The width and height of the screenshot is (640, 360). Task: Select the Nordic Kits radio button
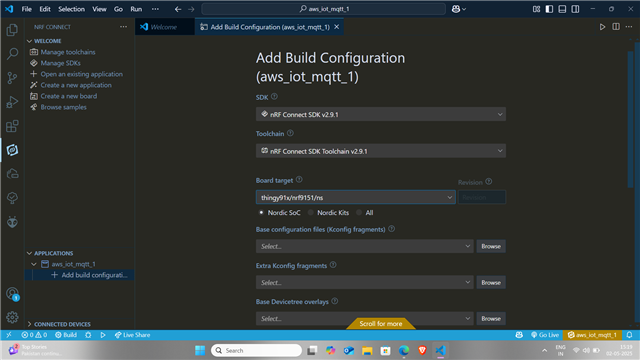click(x=311, y=213)
